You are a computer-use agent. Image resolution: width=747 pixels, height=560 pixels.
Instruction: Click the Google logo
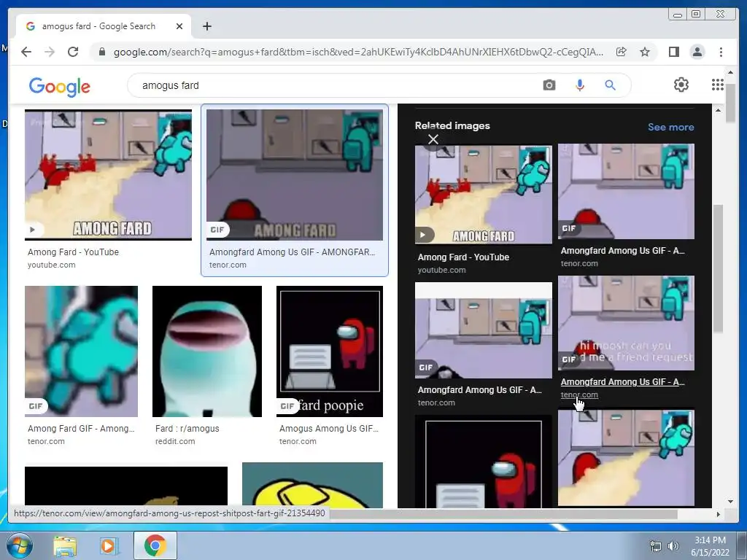click(x=60, y=87)
